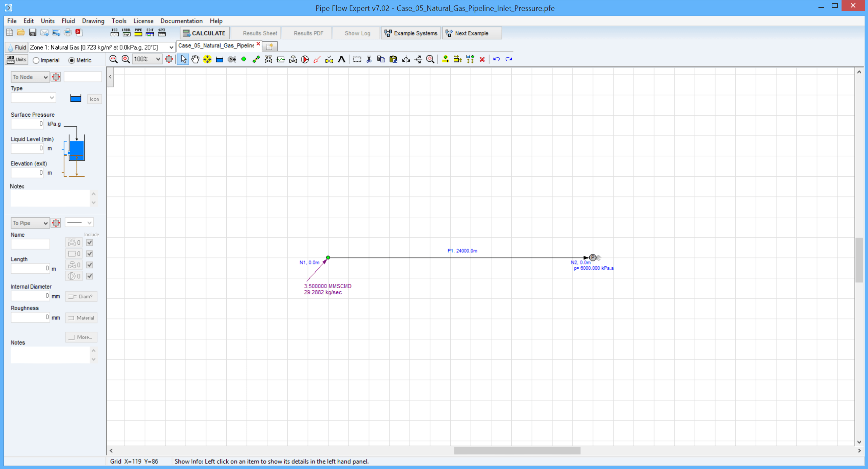Open the To Pipe dropdown
Screen dimensions: 868x469
30,223
